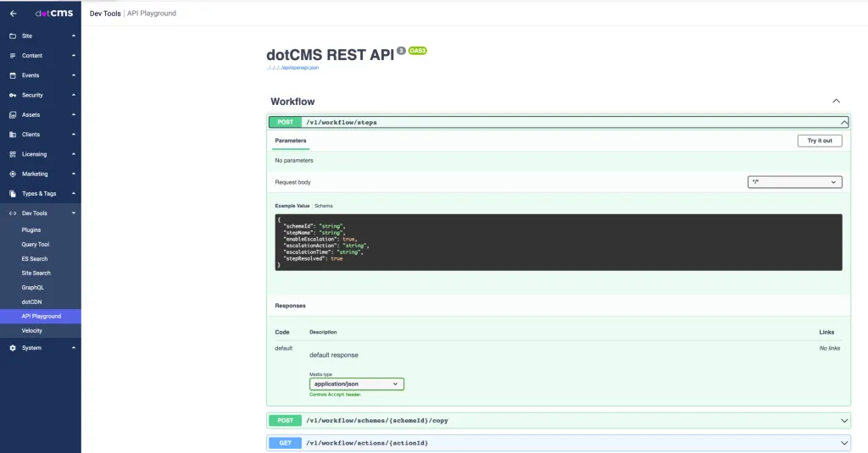Open Velocity under Dev Tools
Viewport: 868px width, 453px height.
pos(31,331)
